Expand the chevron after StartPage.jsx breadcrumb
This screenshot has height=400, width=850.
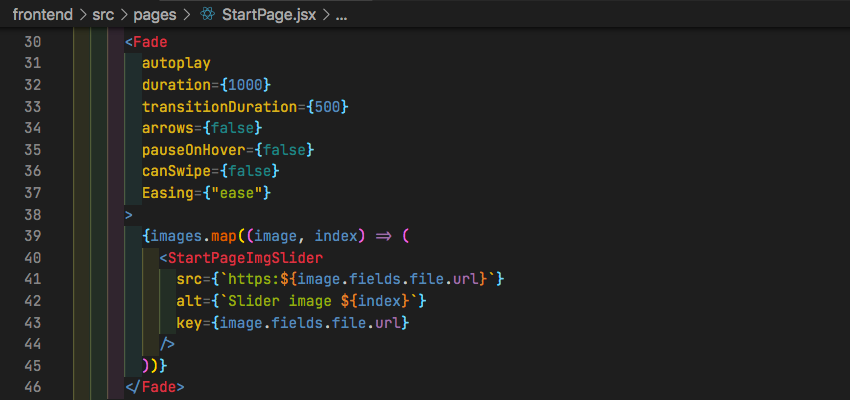tap(326, 15)
